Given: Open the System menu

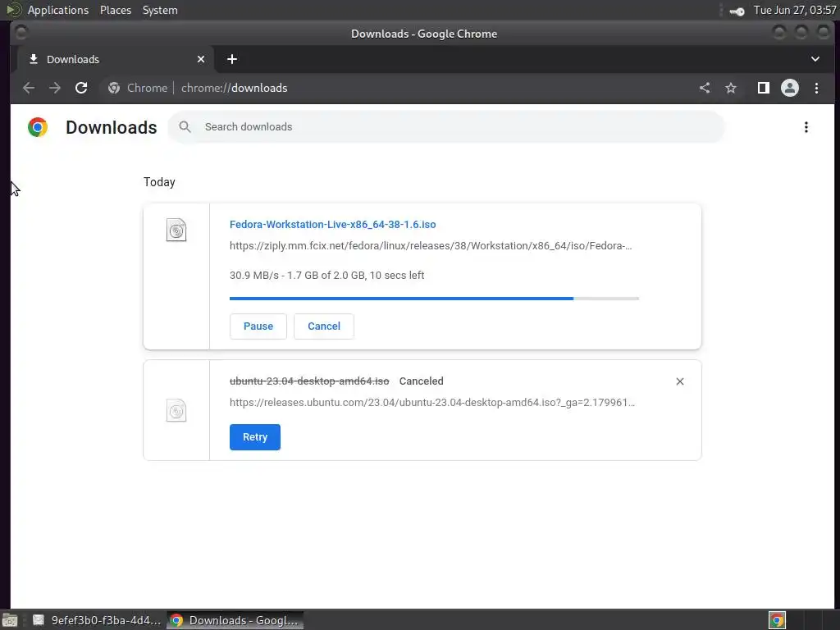Looking at the screenshot, I should point(160,10).
